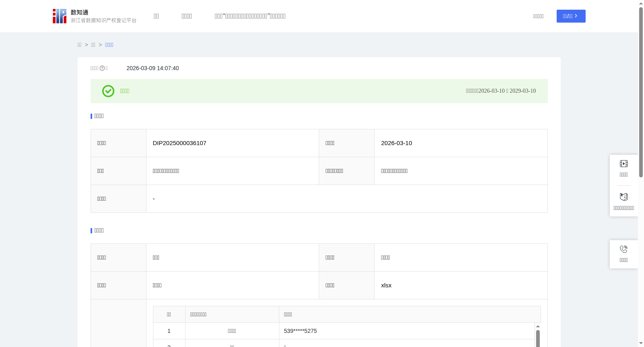Click the 数知通 platform logo
Viewport: 644px width, 347px height.
click(95, 16)
